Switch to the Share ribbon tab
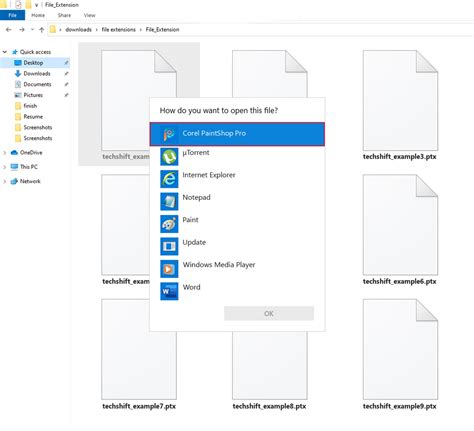Viewport: 474px width, 431px height. (64, 15)
